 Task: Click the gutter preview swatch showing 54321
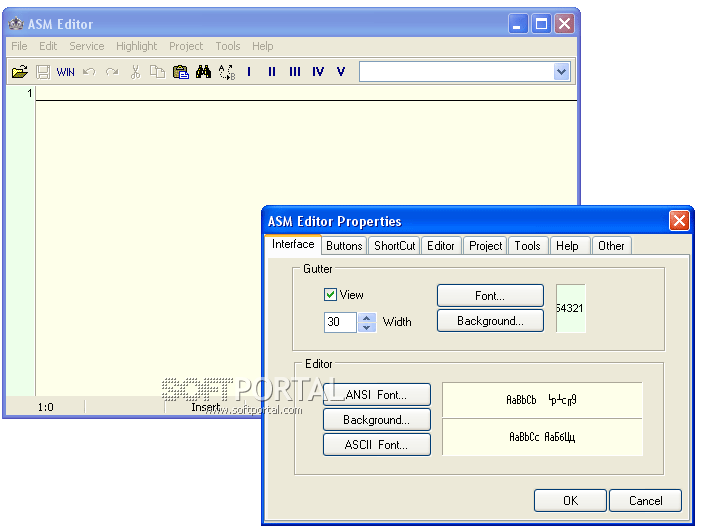(570, 308)
